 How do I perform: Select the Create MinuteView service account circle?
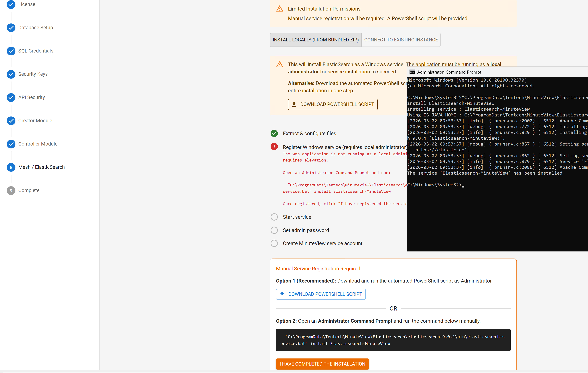click(x=274, y=243)
